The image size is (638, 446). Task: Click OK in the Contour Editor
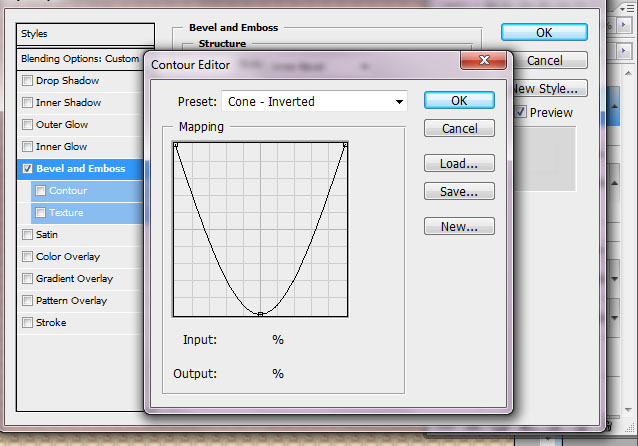[459, 100]
